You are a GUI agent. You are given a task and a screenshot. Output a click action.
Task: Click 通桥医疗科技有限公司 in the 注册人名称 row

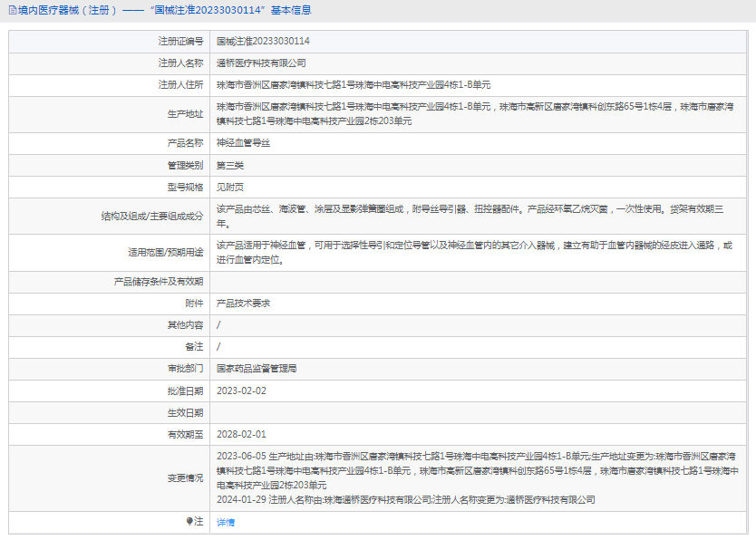[261, 63]
